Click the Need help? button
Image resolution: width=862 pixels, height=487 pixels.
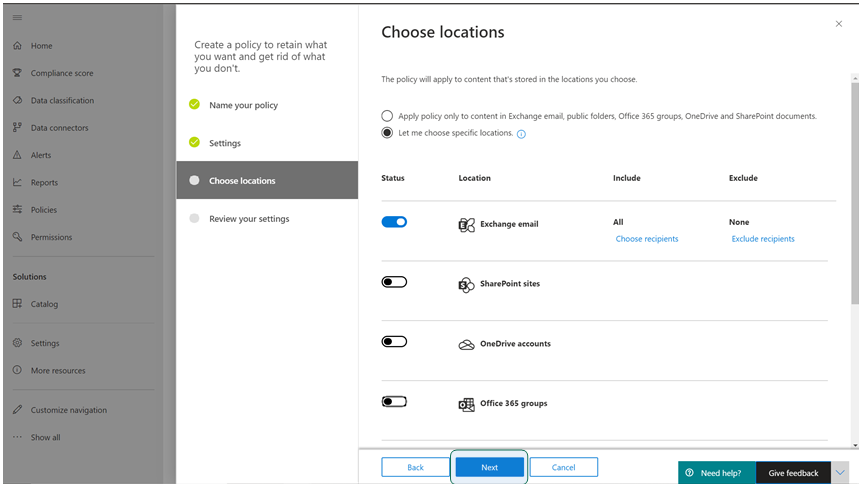717,473
